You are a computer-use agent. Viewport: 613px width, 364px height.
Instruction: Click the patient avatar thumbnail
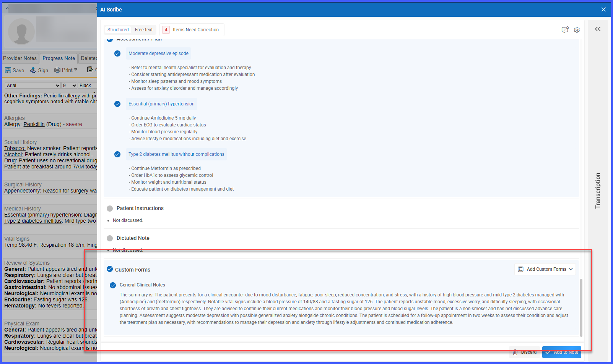coord(21,31)
